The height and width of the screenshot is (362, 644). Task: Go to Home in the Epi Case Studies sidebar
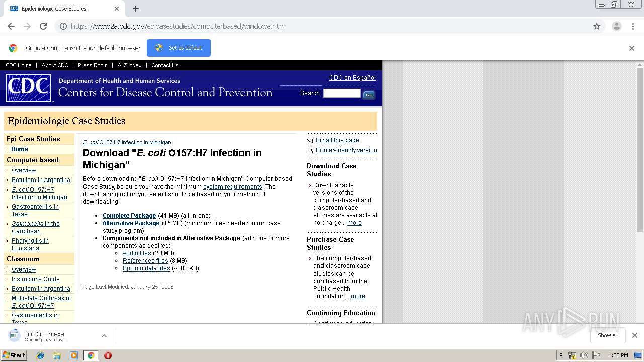20,149
